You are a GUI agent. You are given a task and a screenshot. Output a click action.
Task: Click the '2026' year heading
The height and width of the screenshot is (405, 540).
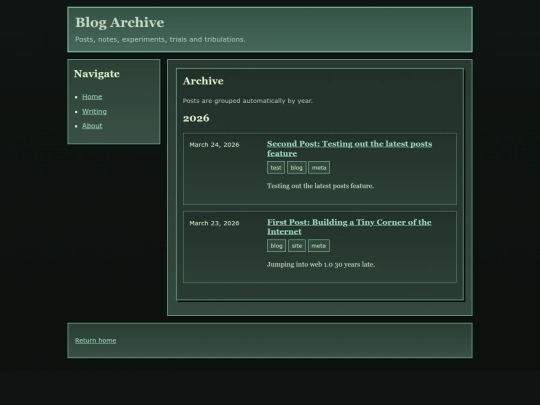(x=196, y=118)
